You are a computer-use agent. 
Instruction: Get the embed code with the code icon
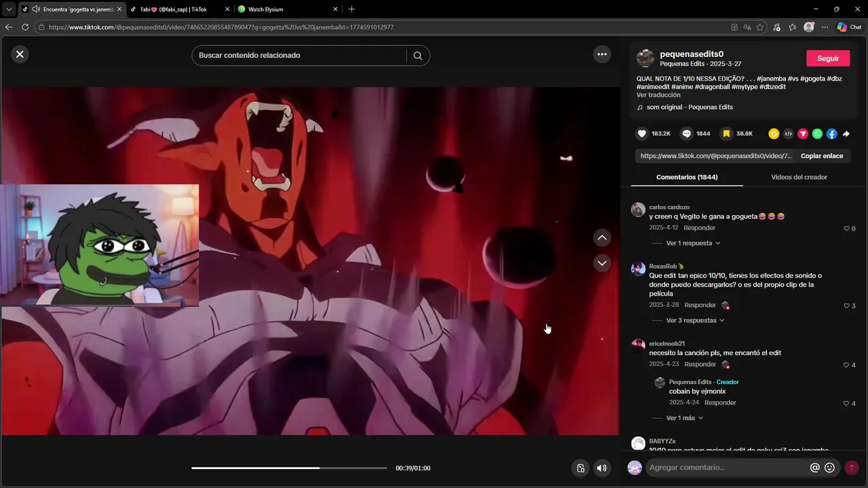click(788, 134)
